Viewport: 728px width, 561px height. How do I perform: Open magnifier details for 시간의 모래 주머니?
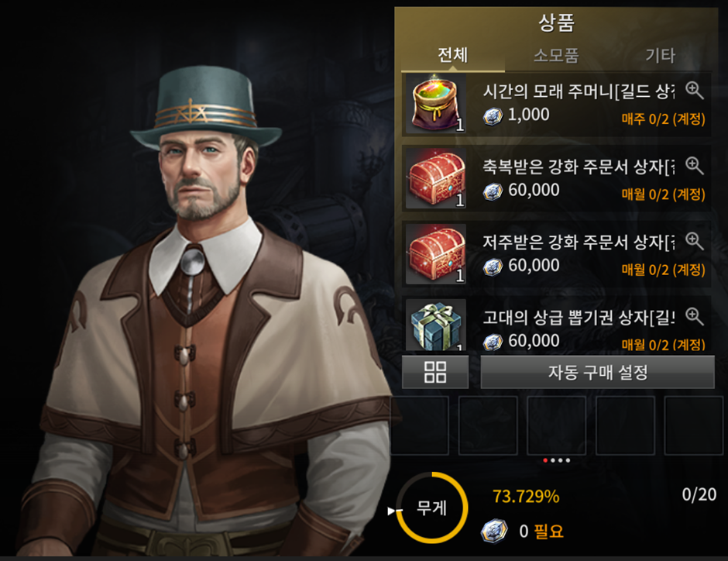tap(694, 91)
